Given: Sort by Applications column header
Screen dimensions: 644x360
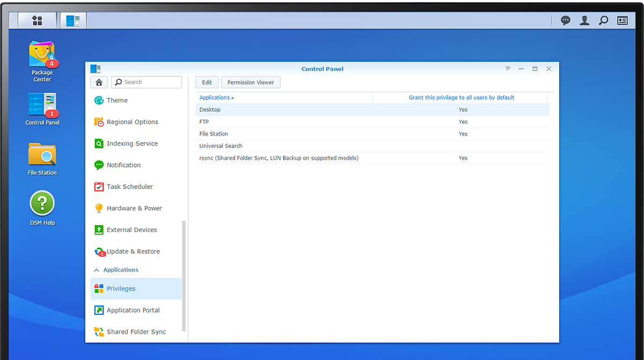Looking at the screenshot, I should 284,98.
